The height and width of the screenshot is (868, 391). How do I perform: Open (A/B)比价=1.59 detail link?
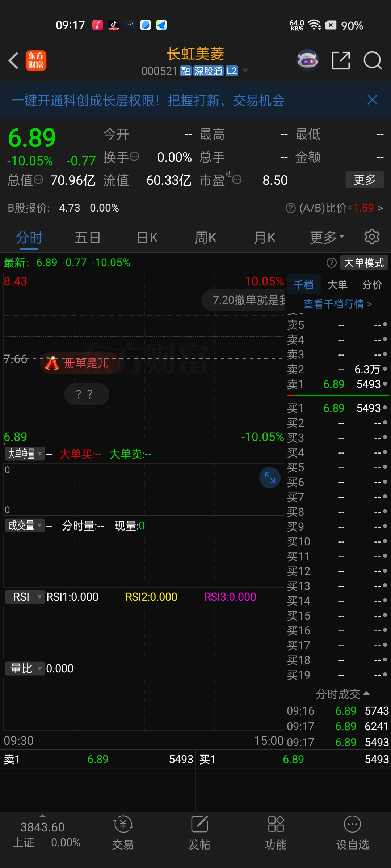point(341,208)
